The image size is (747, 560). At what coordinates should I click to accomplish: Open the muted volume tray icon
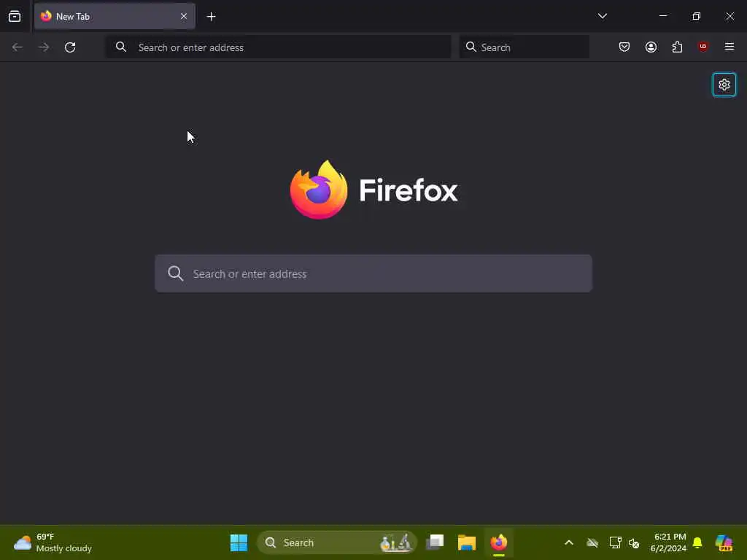(634, 542)
